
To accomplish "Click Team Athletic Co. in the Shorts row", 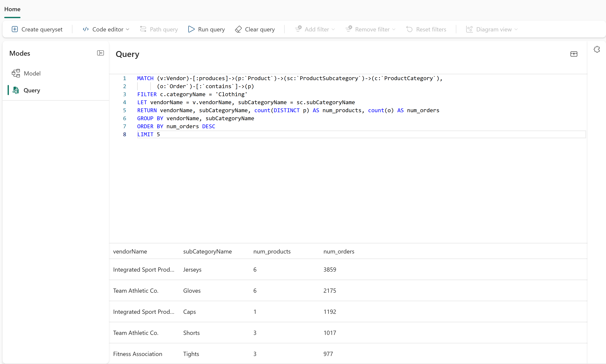I will (136, 333).
